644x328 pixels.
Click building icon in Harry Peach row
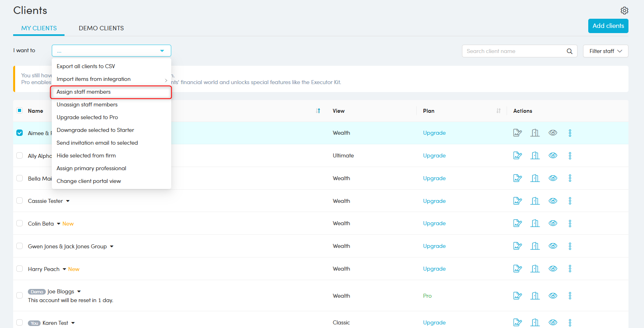tap(535, 269)
